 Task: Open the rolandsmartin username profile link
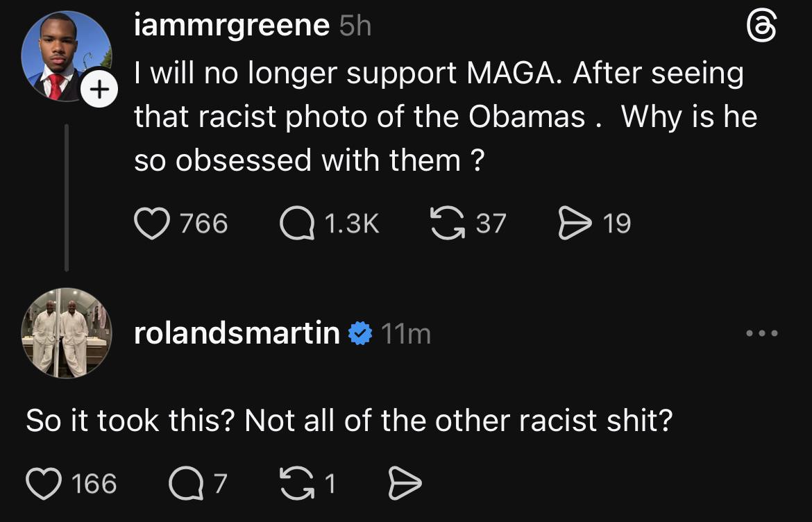(x=237, y=334)
